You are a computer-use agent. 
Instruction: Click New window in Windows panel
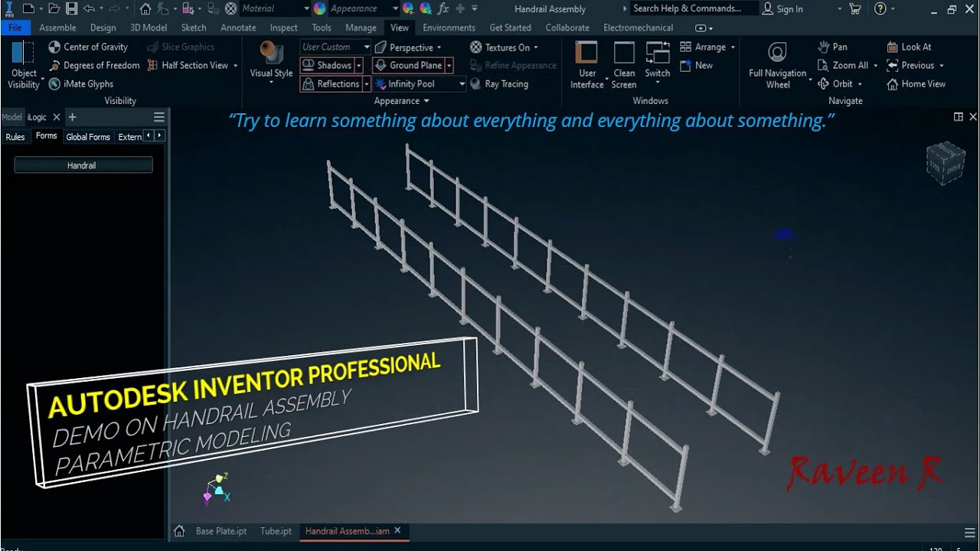click(x=697, y=65)
